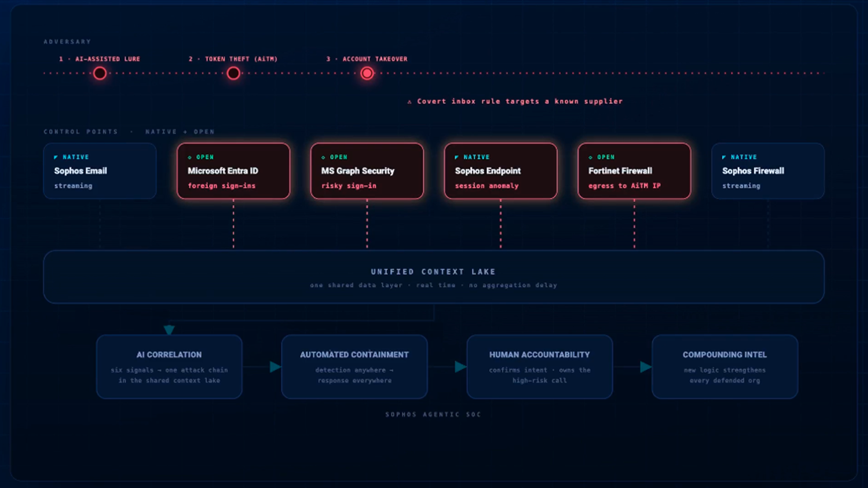Click the '3 · ACCOUNT TAKEOVER' label
Viewport: 868px width, 488px height.
coord(366,59)
